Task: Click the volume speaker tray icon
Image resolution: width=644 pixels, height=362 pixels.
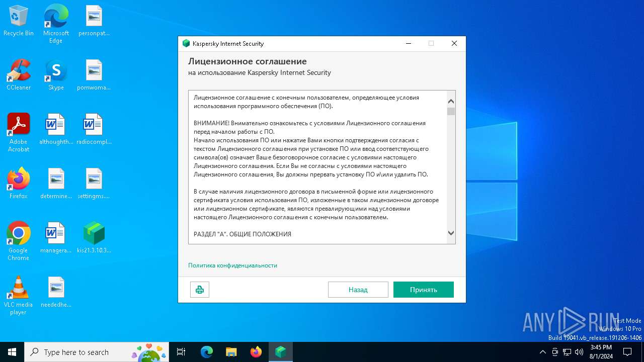Action: (x=579, y=352)
